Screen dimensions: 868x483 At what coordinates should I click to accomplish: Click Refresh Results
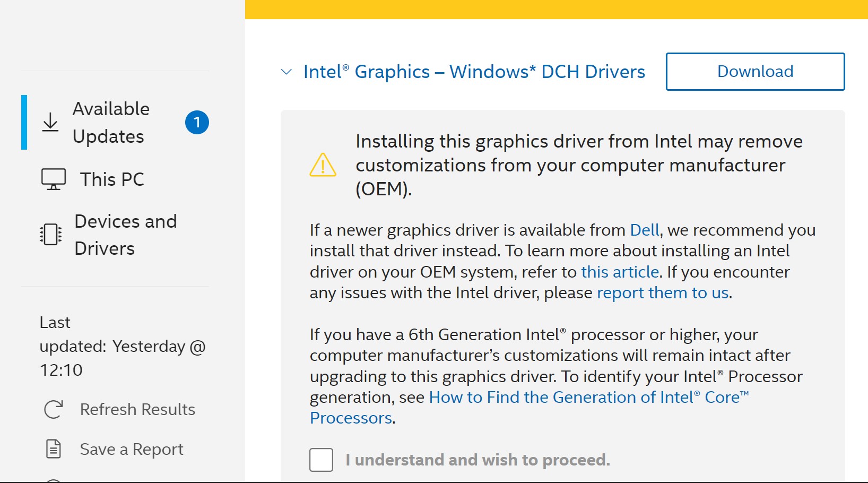(137, 409)
